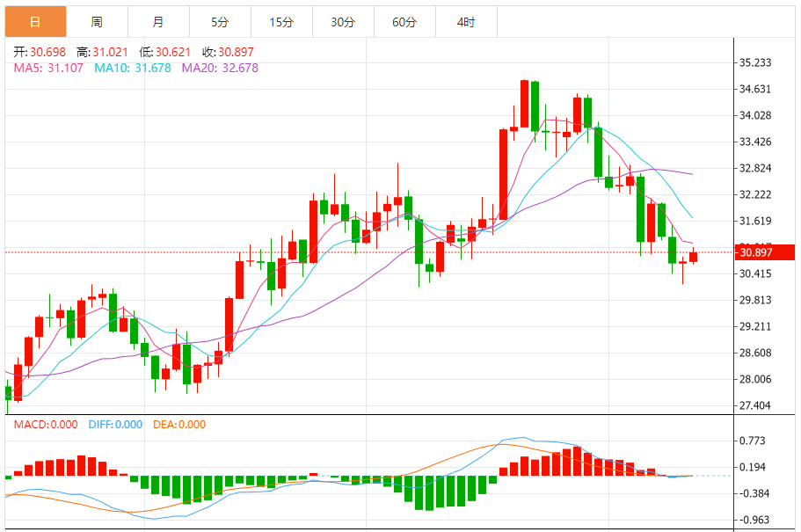The width and height of the screenshot is (801, 532).
Task: Click the 32.824 price axis label
Action: point(755,168)
